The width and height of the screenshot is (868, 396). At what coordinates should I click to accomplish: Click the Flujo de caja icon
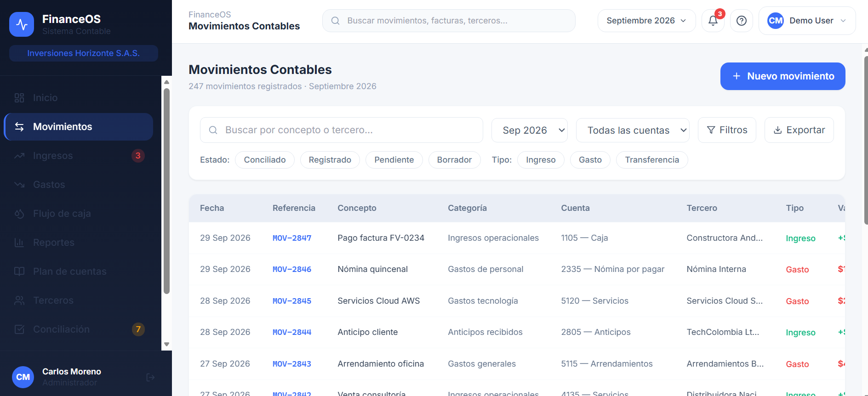pyautogui.click(x=19, y=214)
